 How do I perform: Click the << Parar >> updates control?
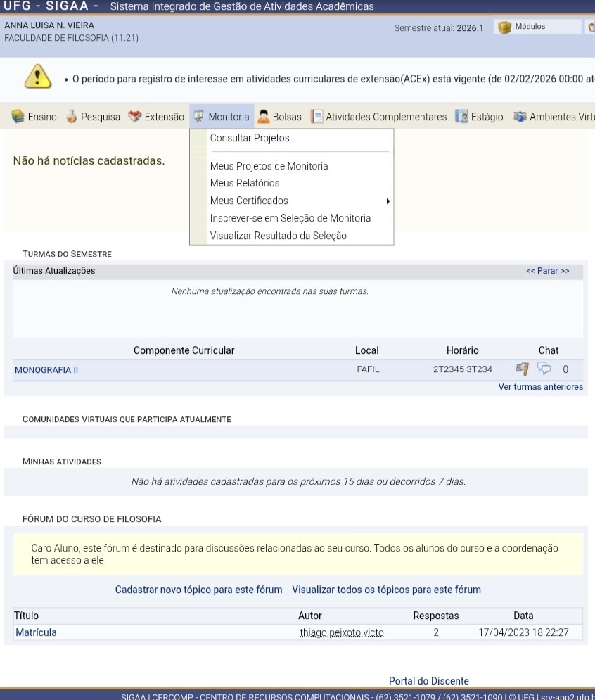pyautogui.click(x=548, y=271)
